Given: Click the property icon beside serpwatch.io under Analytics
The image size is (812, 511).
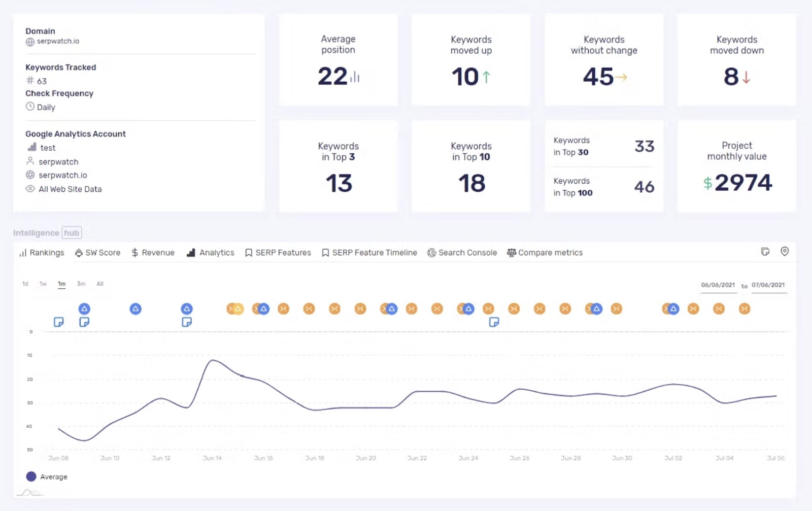Looking at the screenshot, I should tap(30, 175).
